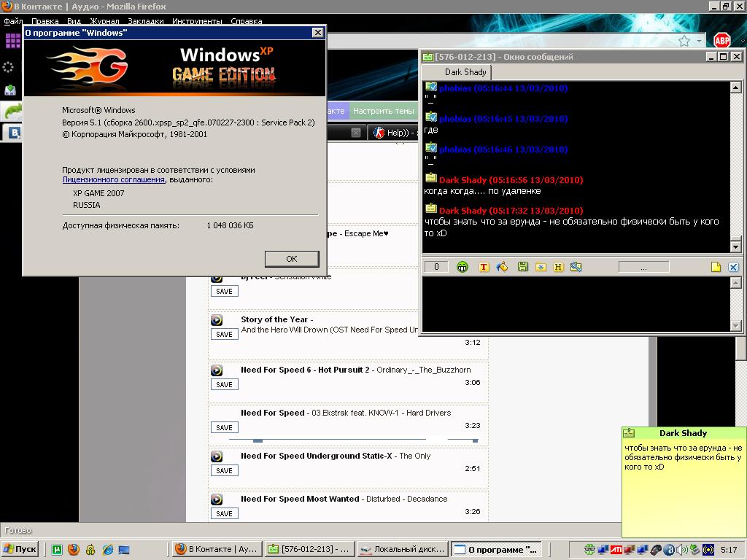Click message icon beside 'phobias (05:16:44 13/03/2010)'

pyautogui.click(x=430, y=87)
